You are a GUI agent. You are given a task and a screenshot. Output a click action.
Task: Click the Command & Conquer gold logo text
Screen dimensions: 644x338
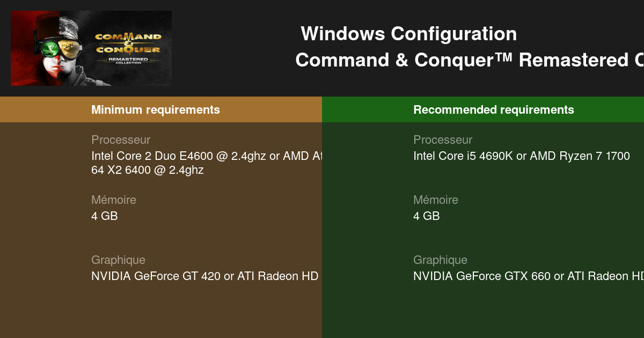tap(128, 44)
